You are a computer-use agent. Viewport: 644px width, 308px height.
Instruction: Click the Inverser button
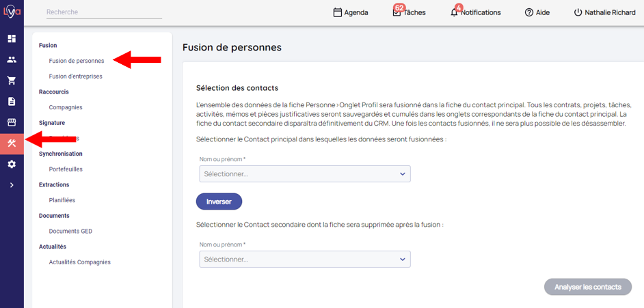[x=219, y=202]
